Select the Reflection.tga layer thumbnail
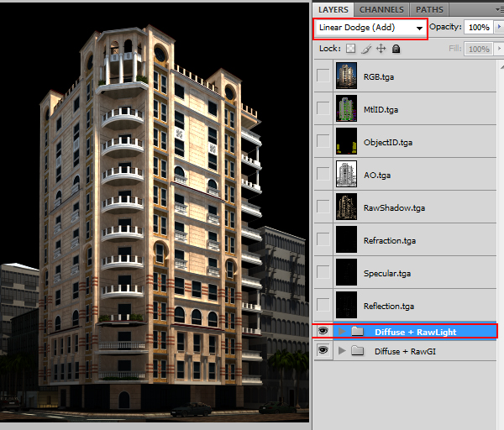504x430 pixels. click(346, 305)
